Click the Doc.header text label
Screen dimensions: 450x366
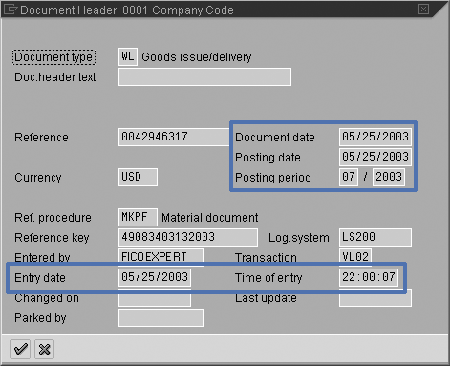coord(55,77)
